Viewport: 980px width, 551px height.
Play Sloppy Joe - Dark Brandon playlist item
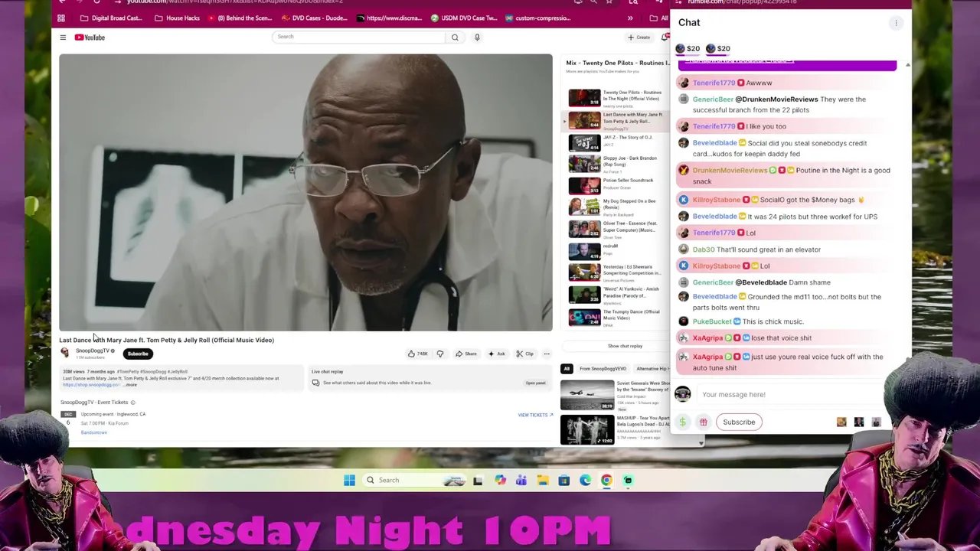pos(616,164)
